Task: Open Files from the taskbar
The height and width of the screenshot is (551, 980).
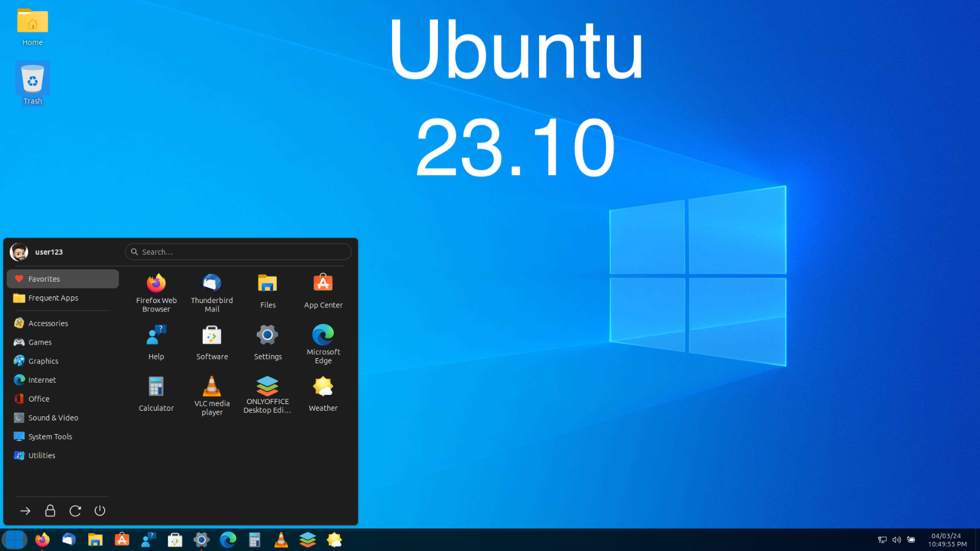Action: pyautogui.click(x=95, y=540)
